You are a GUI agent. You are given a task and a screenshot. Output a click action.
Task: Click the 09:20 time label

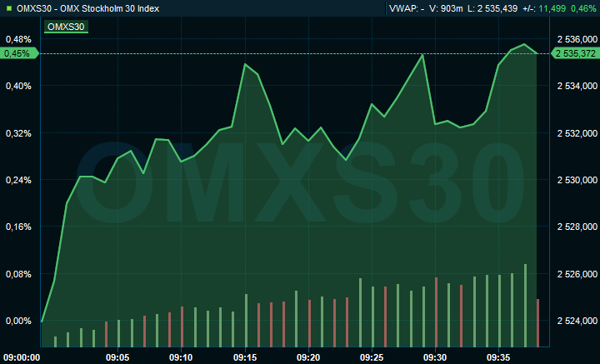pyautogui.click(x=308, y=357)
